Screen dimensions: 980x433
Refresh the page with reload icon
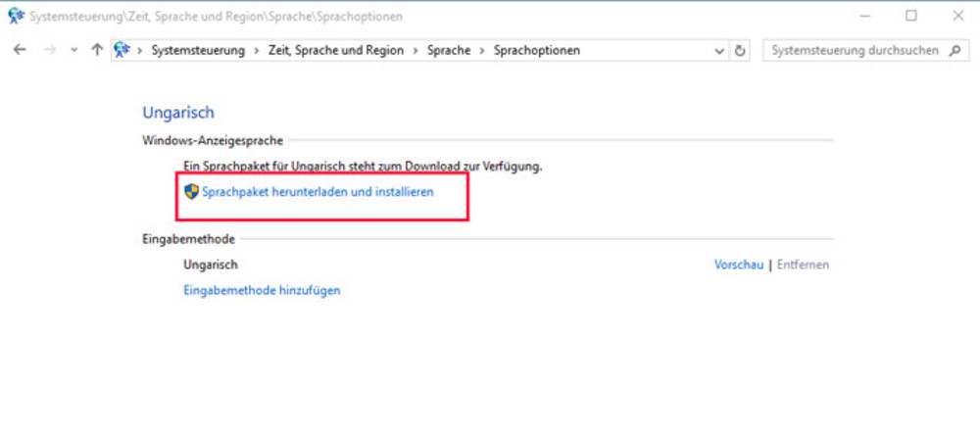coord(740,51)
